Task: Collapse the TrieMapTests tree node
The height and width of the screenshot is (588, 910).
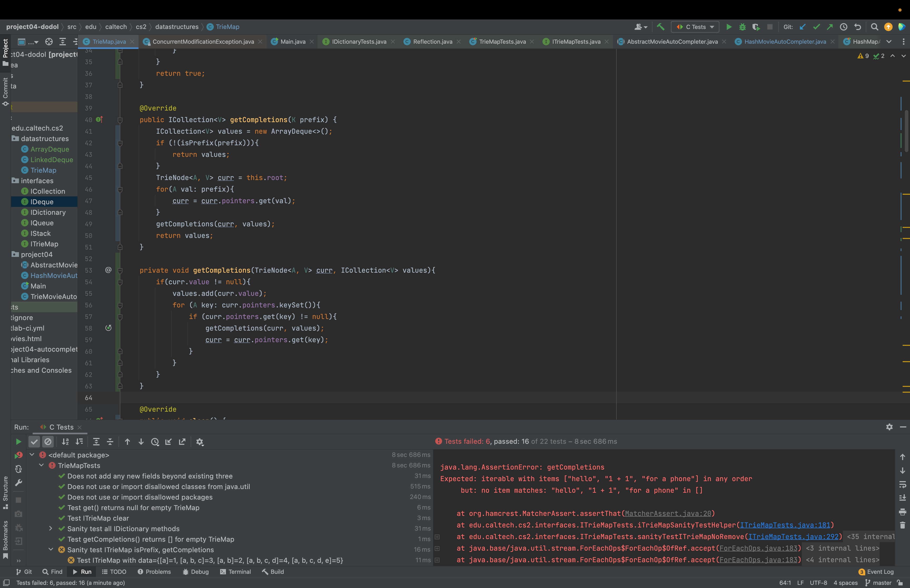Action: point(41,465)
